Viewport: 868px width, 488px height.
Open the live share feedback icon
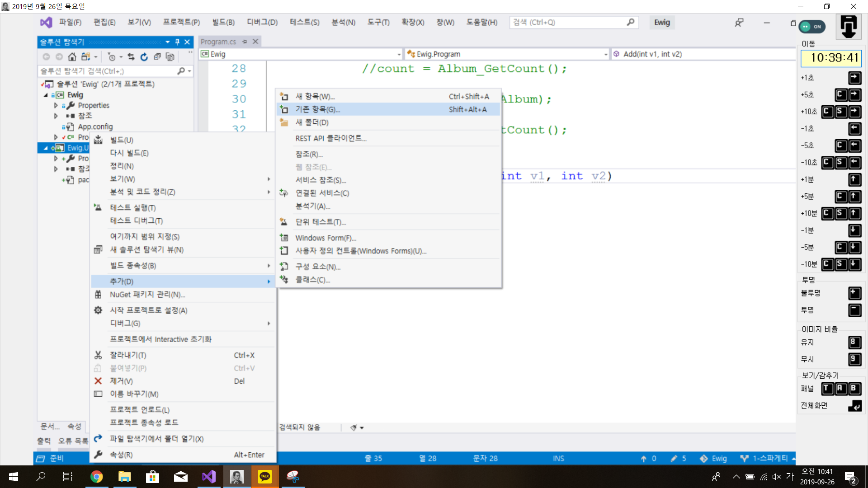(x=739, y=23)
